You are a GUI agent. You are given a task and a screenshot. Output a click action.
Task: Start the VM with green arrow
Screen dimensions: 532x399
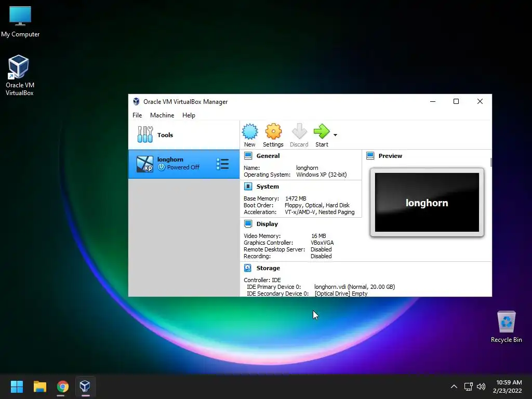322,131
